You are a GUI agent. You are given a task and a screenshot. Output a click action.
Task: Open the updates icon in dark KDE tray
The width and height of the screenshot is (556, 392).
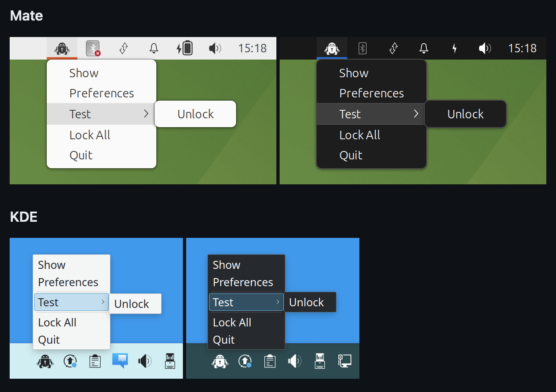click(245, 361)
